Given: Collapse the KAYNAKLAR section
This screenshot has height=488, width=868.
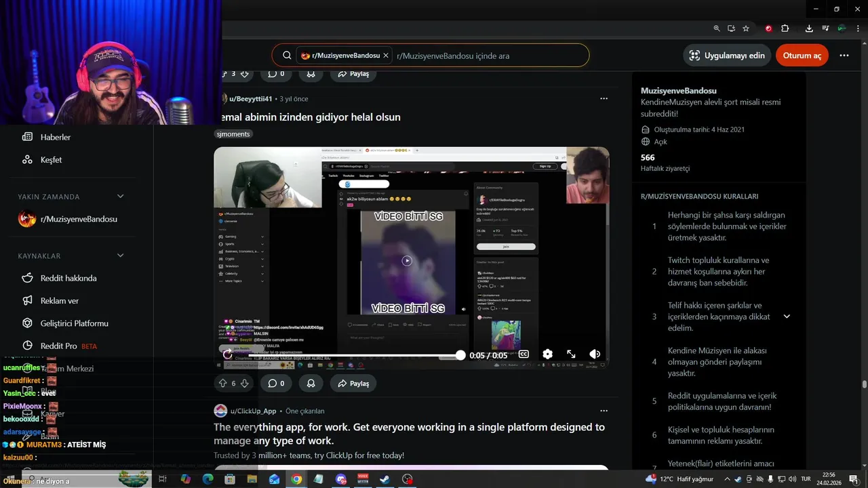Looking at the screenshot, I should pos(121,256).
